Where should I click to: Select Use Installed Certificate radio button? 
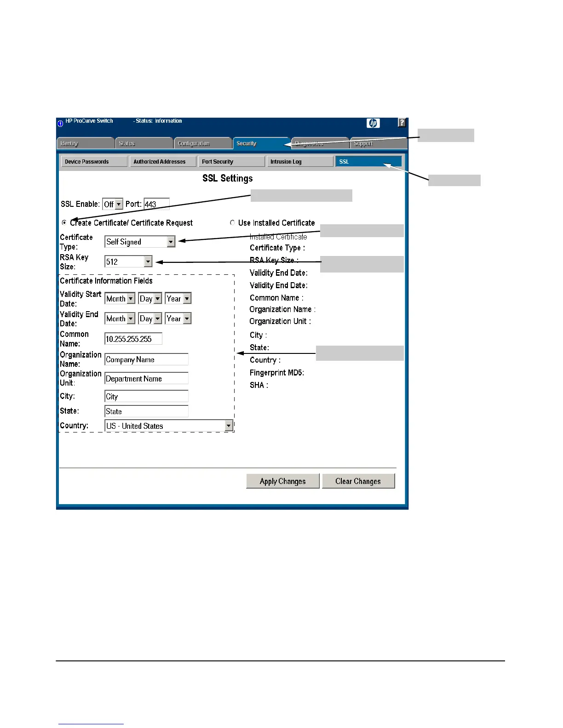click(232, 222)
